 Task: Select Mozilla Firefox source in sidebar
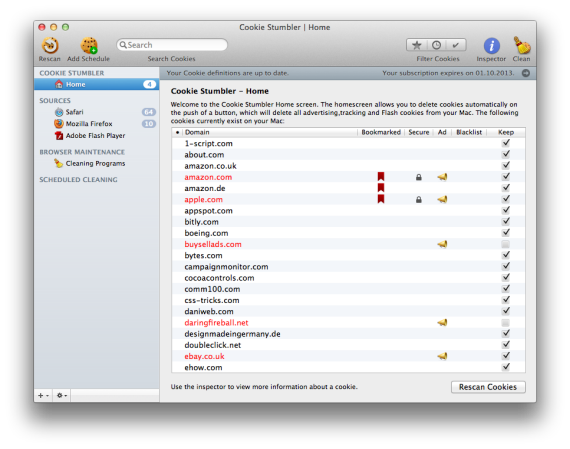coord(97,124)
